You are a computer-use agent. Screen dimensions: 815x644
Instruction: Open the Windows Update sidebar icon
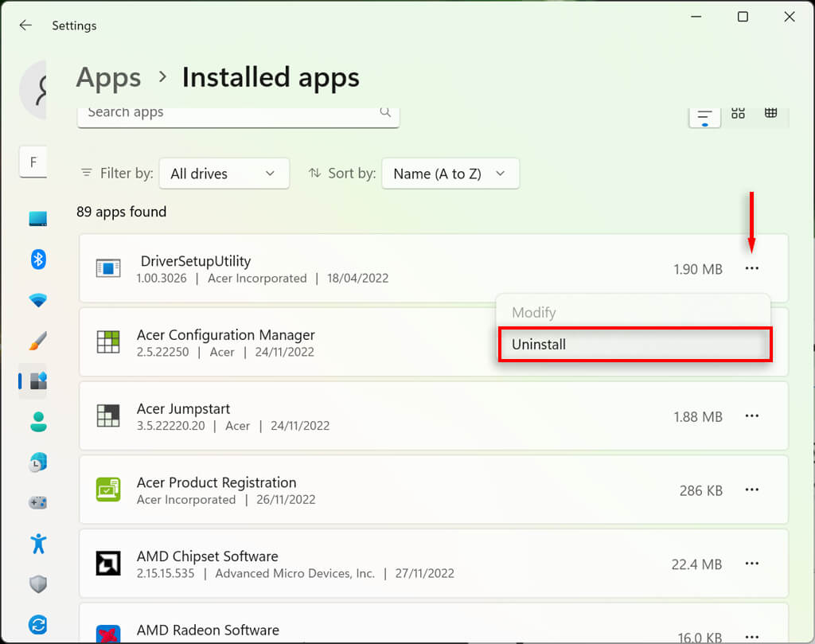pos(38,624)
